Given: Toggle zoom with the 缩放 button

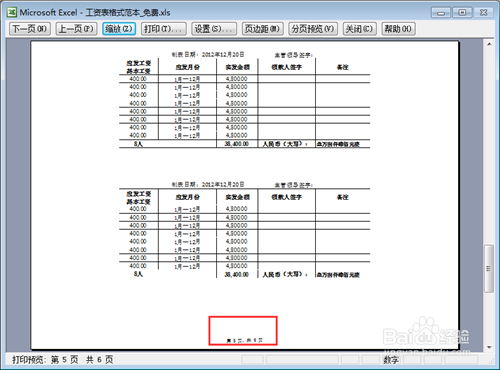Looking at the screenshot, I should tap(119, 29).
